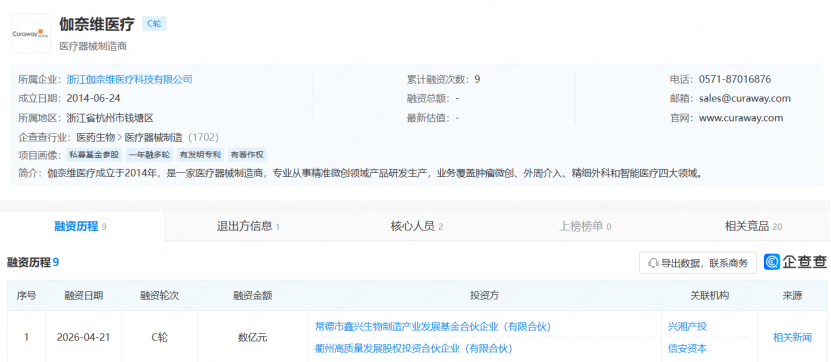Switch to the 核心人员 tab
This screenshot has height=362, width=831.
pos(417,226)
